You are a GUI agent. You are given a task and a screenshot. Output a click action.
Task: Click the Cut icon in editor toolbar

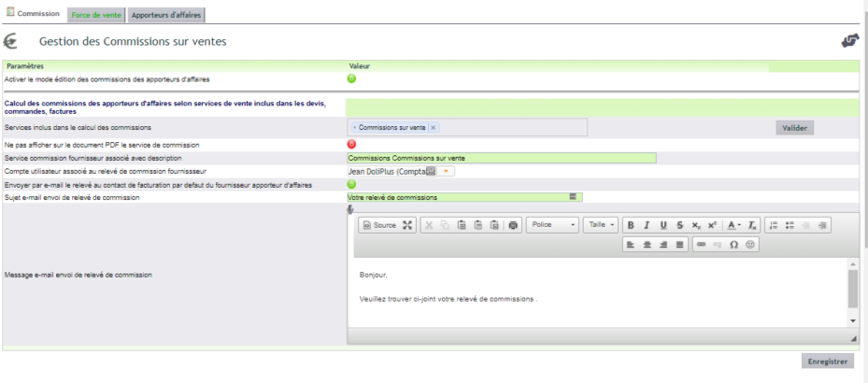(429, 225)
